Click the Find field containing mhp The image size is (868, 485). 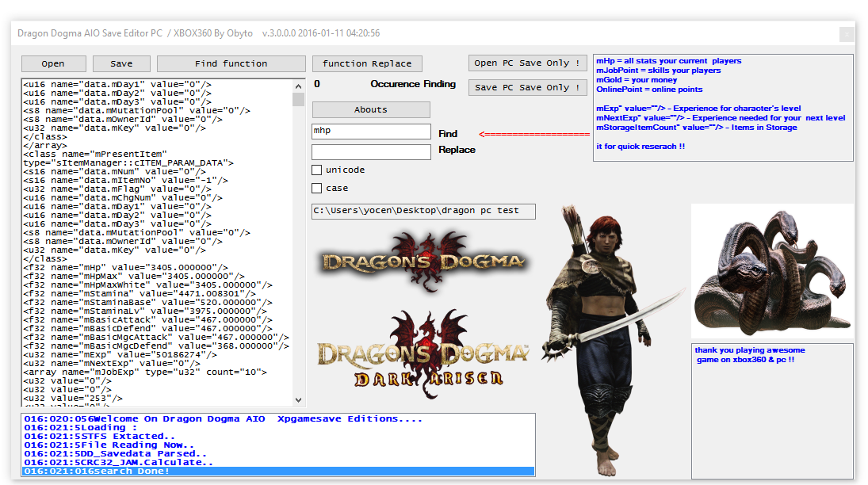click(x=371, y=131)
